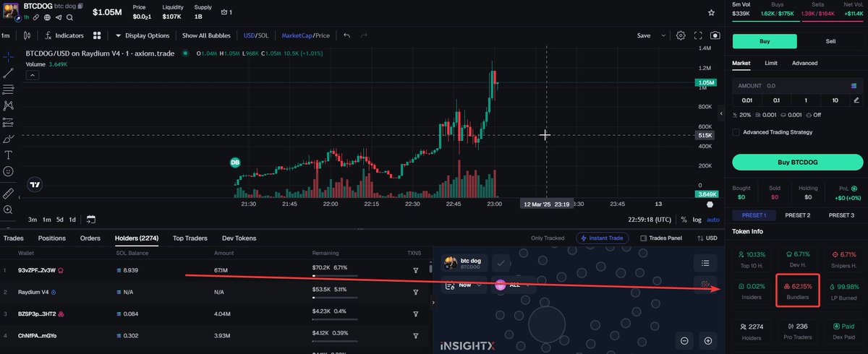The height and width of the screenshot is (354, 868).
Task: Select the Limit order tab
Action: coord(771,63)
